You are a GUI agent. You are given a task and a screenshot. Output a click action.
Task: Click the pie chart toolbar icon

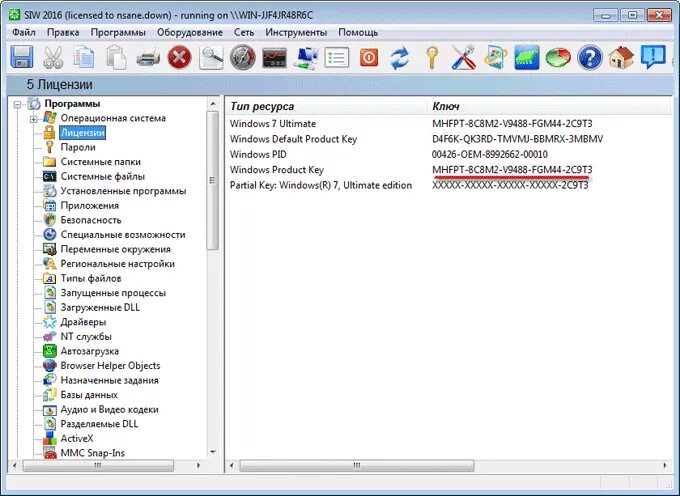(x=558, y=57)
